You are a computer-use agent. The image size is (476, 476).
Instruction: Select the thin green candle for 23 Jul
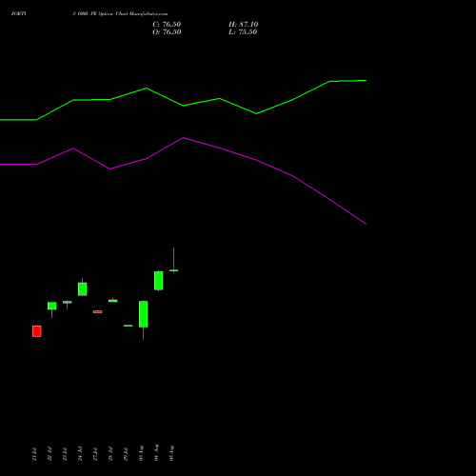[x=68, y=302]
